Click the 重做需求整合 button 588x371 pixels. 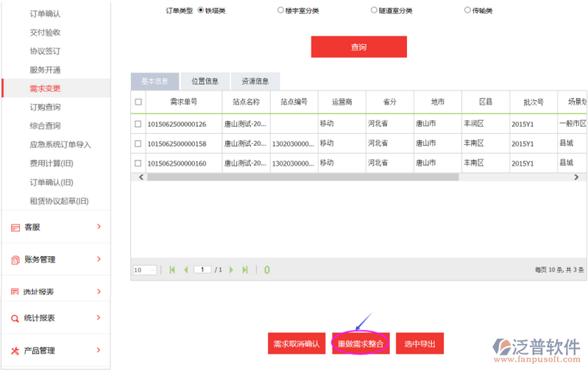[x=360, y=344]
